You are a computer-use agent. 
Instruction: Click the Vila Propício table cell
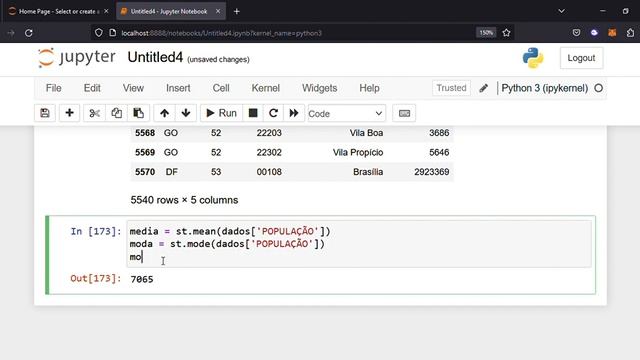click(358, 152)
